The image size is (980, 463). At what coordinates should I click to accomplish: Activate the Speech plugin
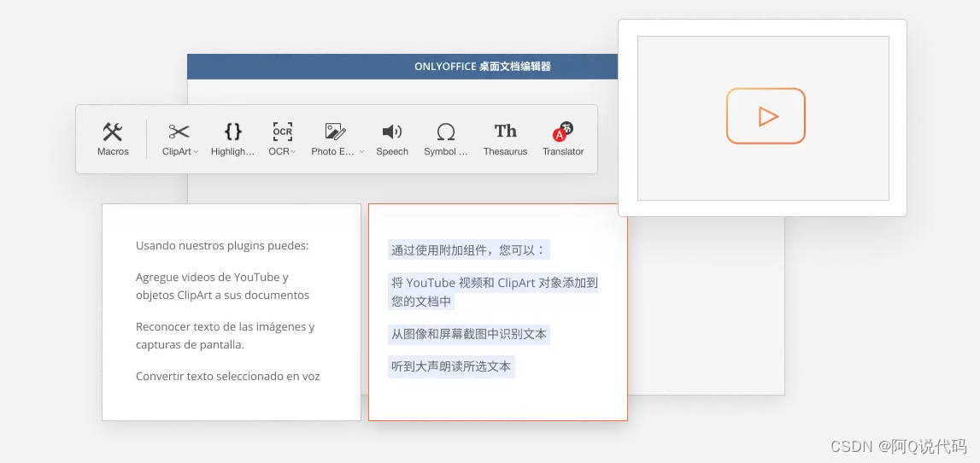(x=392, y=138)
